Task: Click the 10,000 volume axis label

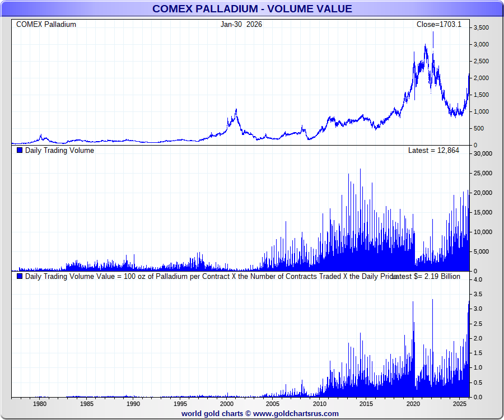Action: click(483, 232)
